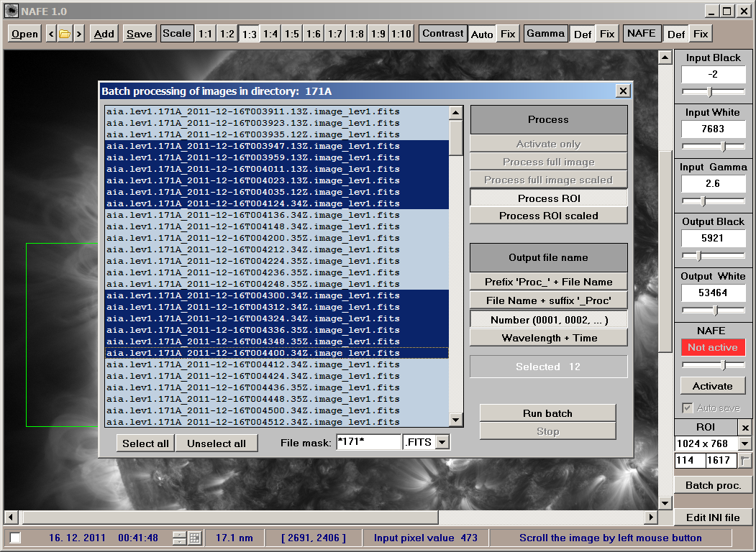756x552 pixels.
Task: Toggle the checkbox in the status bar
Action: coord(15,538)
